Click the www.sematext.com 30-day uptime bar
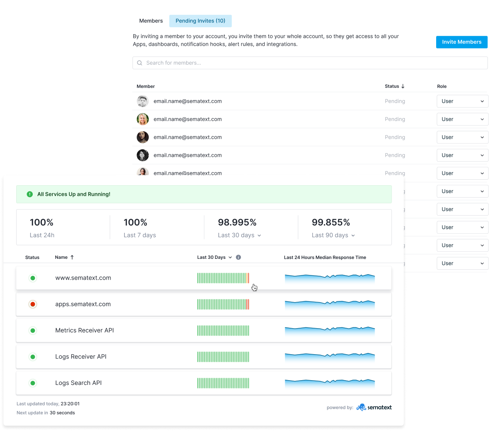Image resolution: width=504 pixels, height=431 pixels. pos(223,278)
